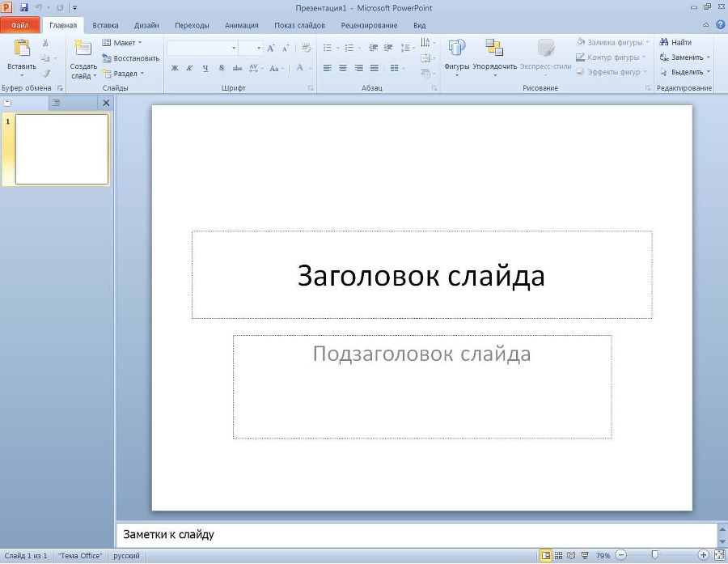Open the Заливка фигуры dropdown
Image resolution: width=728 pixels, height=564 pixels.
tap(611, 41)
